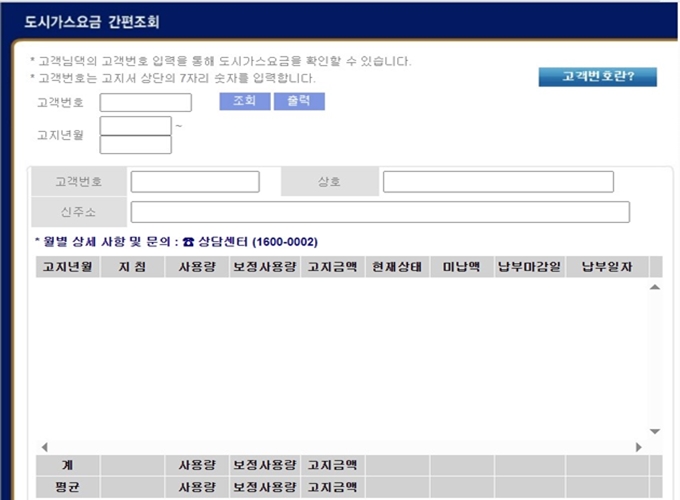Viewport: 680px width, 500px height.
Task: Focus the top 고객번호 input field
Action: (x=146, y=102)
